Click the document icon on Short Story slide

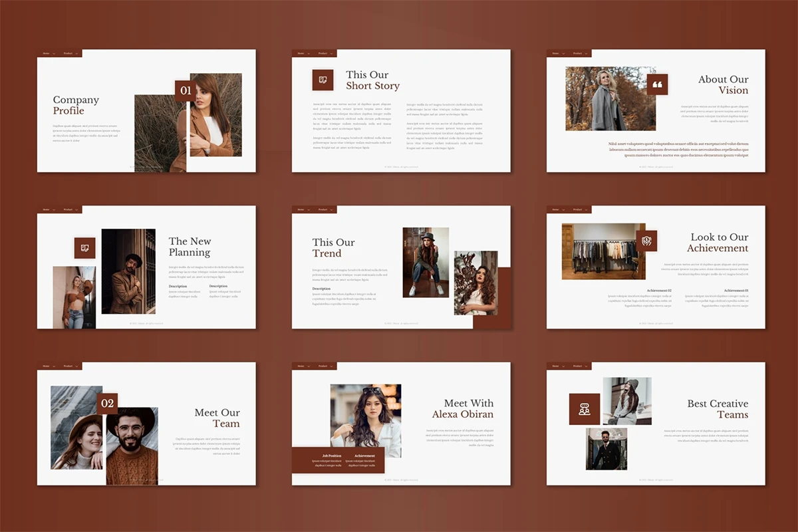pos(323,80)
